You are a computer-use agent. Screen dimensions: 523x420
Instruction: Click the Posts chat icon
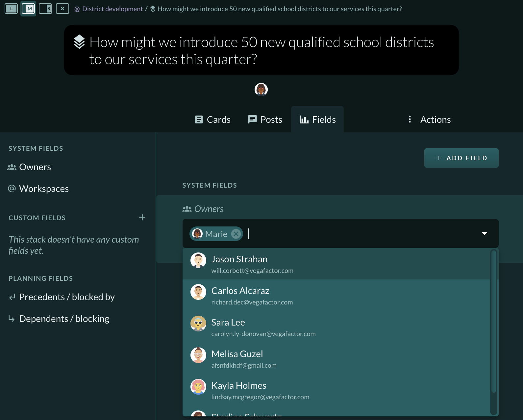click(252, 119)
